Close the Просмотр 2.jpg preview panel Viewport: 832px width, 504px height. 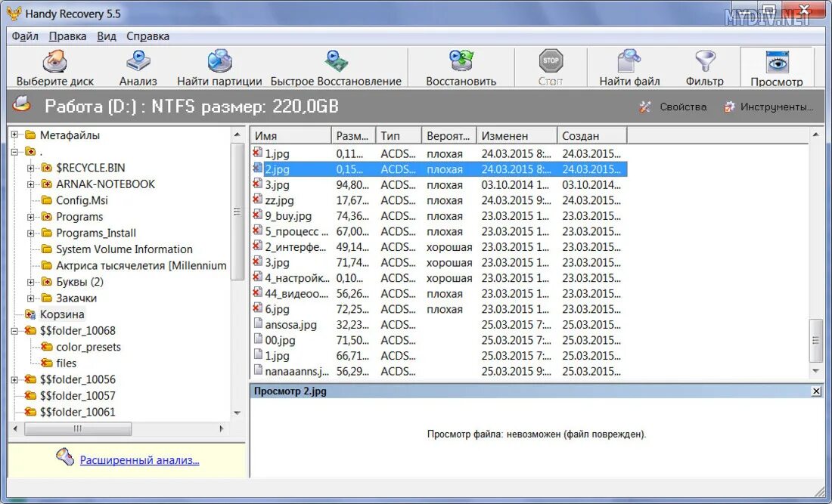point(816,391)
